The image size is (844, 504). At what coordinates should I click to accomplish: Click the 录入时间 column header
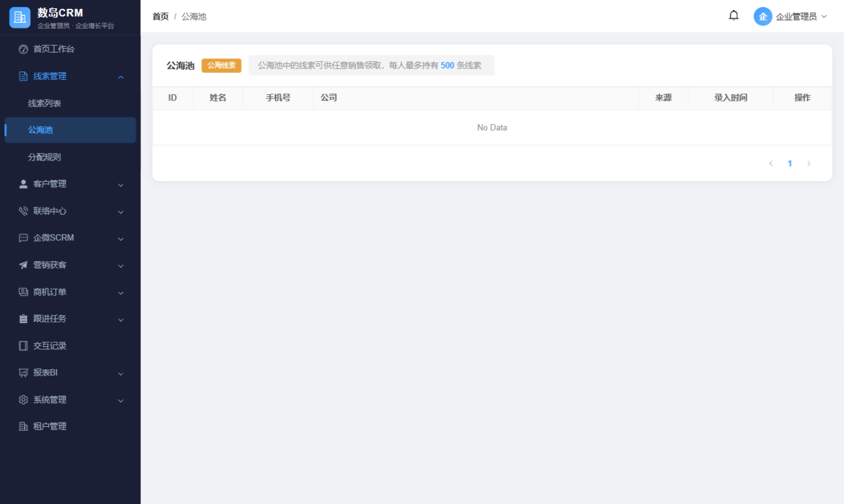coord(731,98)
